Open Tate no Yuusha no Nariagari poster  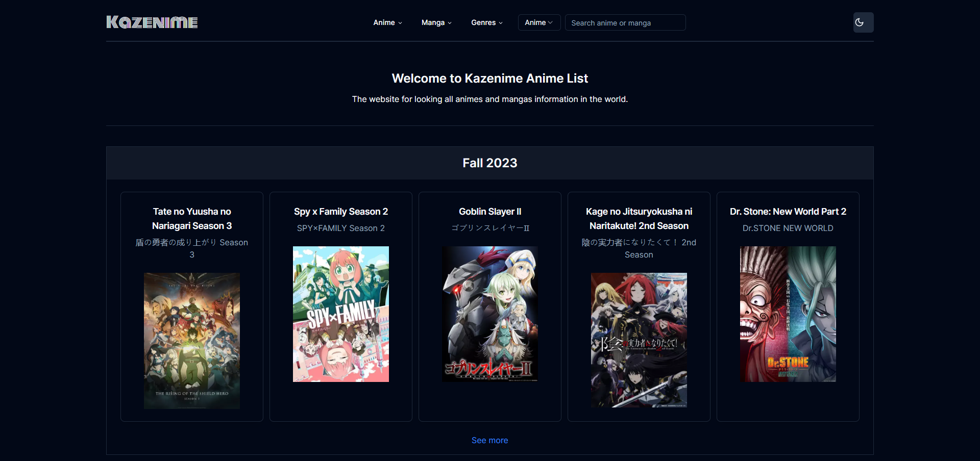coord(192,341)
